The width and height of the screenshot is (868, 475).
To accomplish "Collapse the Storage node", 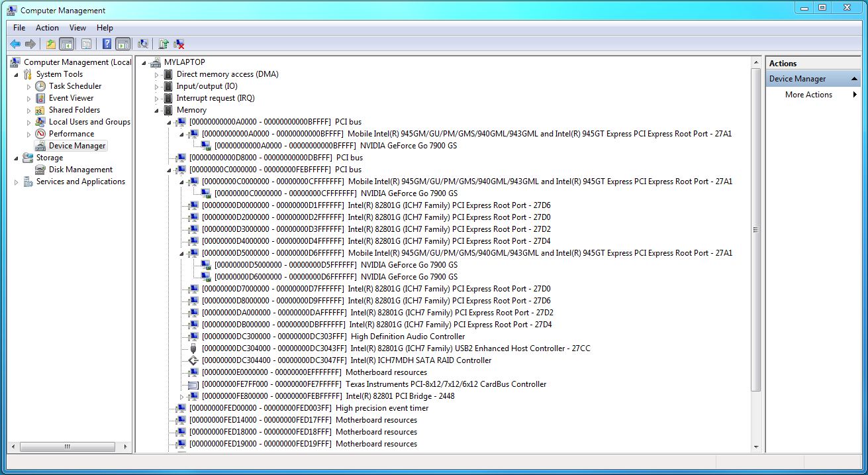I will pyautogui.click(x=17, y=158).
